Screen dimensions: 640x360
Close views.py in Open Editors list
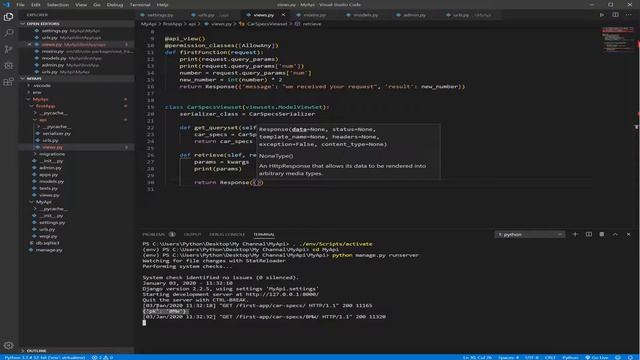[x=29, y=44]
